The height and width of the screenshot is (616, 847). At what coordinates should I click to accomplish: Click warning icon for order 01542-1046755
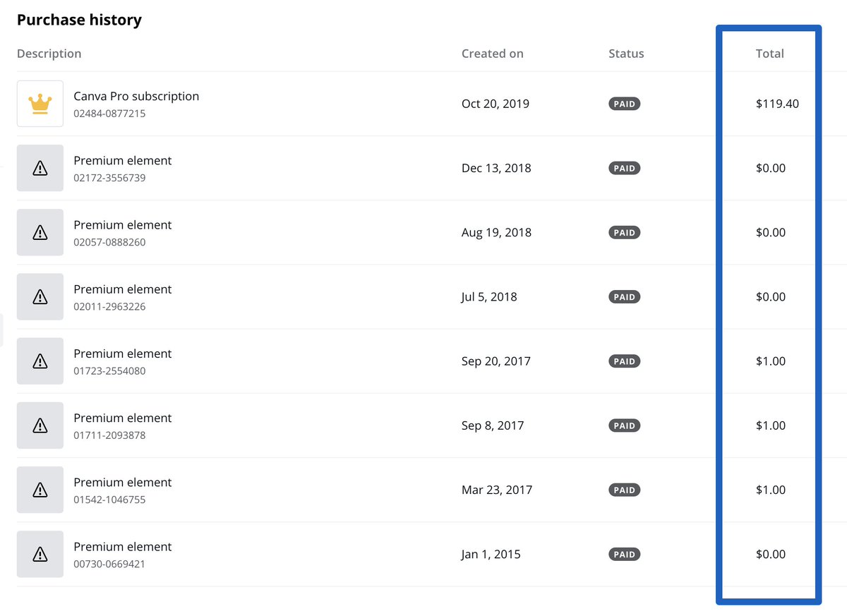pyautogui.click(x=40, y=490)
